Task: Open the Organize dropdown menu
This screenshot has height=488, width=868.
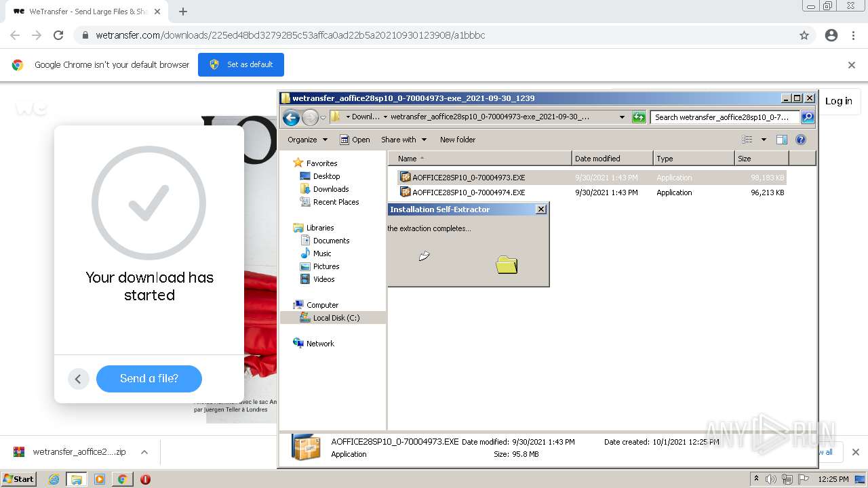Action: point(307,140)
